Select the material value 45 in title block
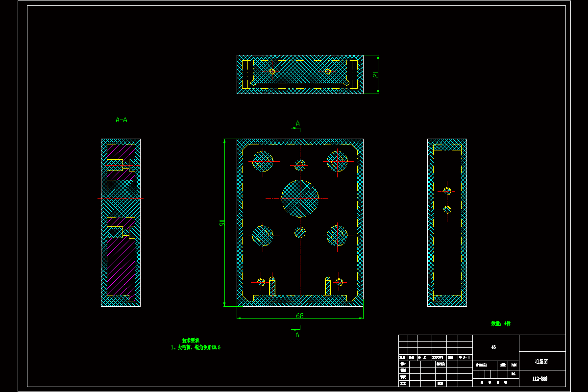 [x=493, y=347]
